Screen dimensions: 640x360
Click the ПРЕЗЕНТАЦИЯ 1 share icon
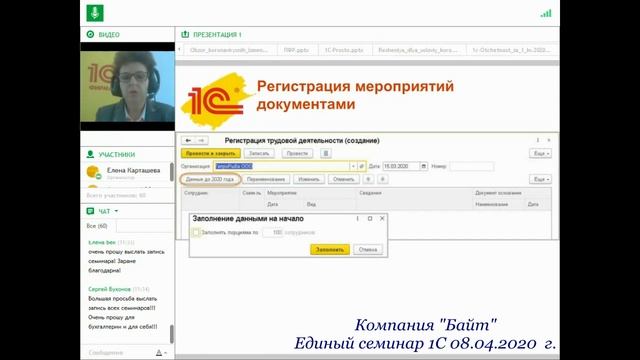(x=185, y=34)
